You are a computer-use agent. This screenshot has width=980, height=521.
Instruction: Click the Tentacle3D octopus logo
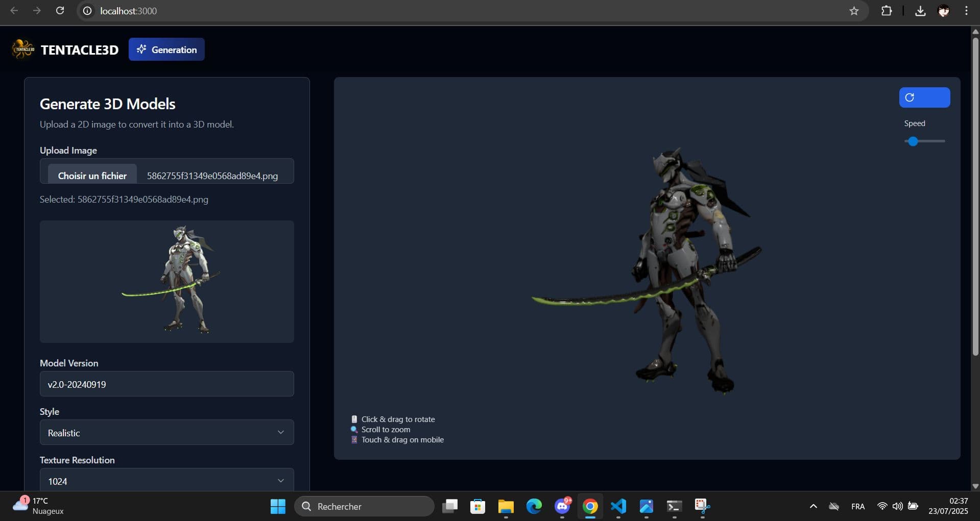(22, 48)
